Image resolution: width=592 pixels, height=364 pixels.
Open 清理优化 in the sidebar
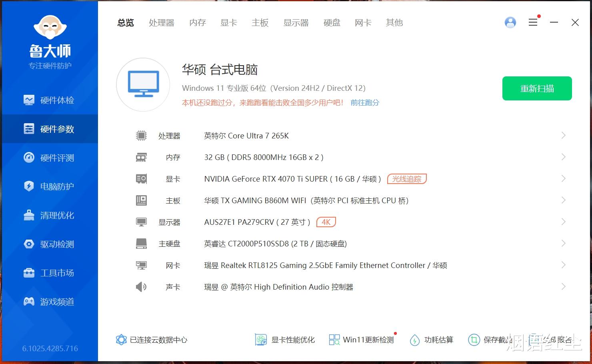[x=50, y=215]
